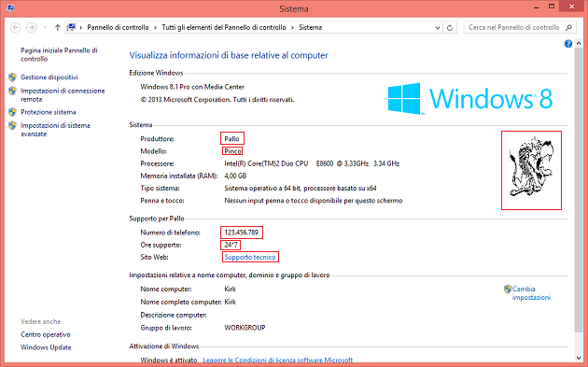Click the search magnifier icon
This screenshot has width=588, height=367.
[569, 27]
